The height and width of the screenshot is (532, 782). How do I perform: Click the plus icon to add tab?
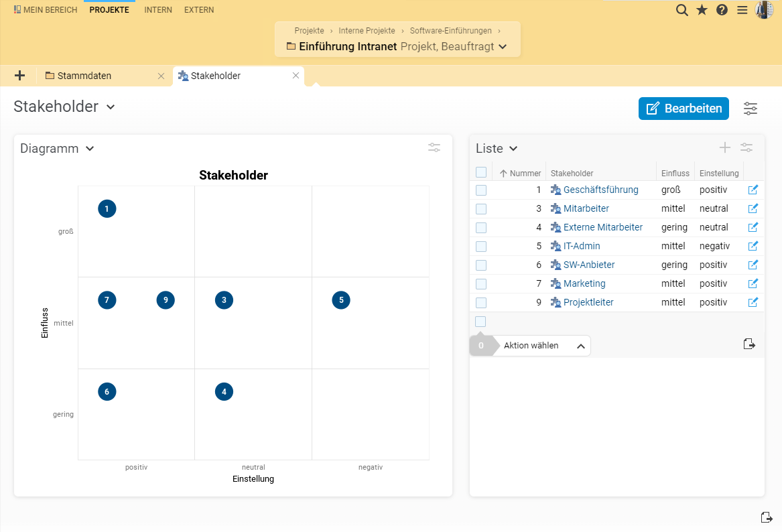click(19, 76)
